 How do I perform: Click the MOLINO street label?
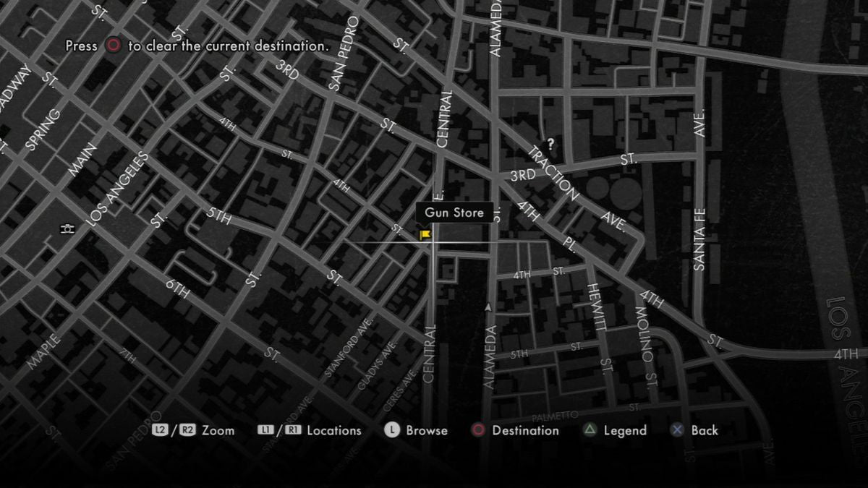(x=644, y=334)
